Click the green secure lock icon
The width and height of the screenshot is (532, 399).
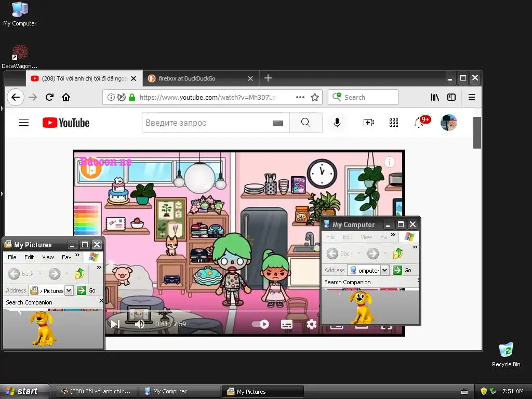click(x=132, y=97)
